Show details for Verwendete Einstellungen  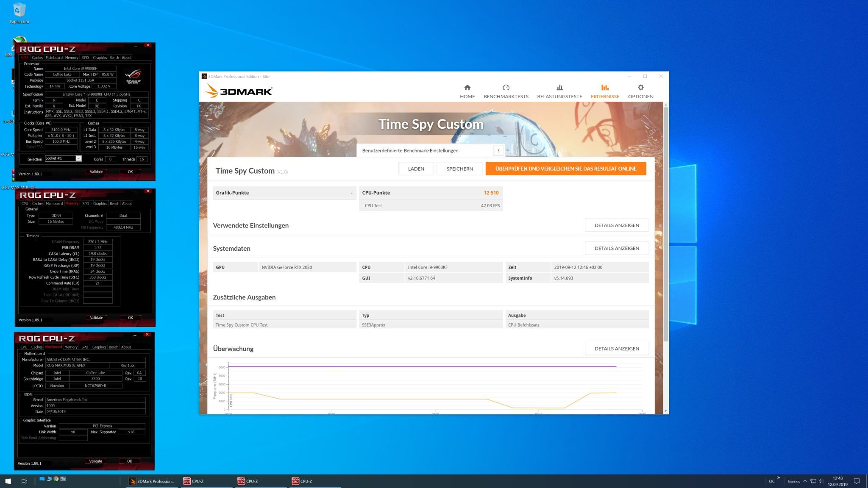pyautogui.click(x=617, y=225)
